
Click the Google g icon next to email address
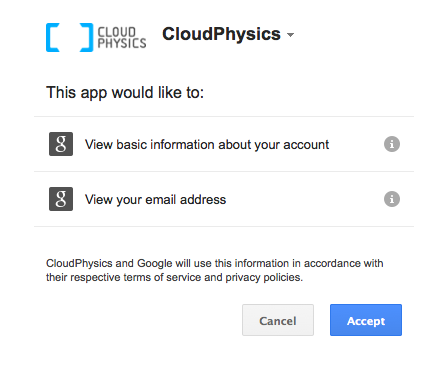(61, 199)
